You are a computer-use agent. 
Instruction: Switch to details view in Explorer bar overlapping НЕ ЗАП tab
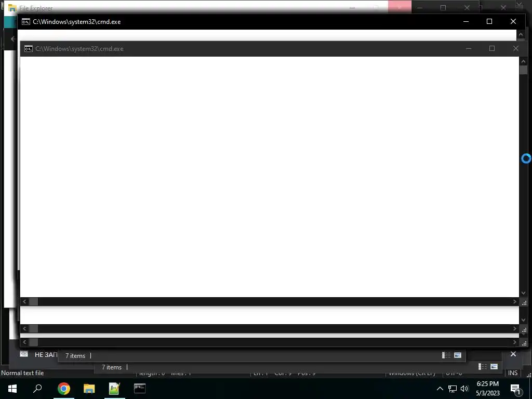446,355
